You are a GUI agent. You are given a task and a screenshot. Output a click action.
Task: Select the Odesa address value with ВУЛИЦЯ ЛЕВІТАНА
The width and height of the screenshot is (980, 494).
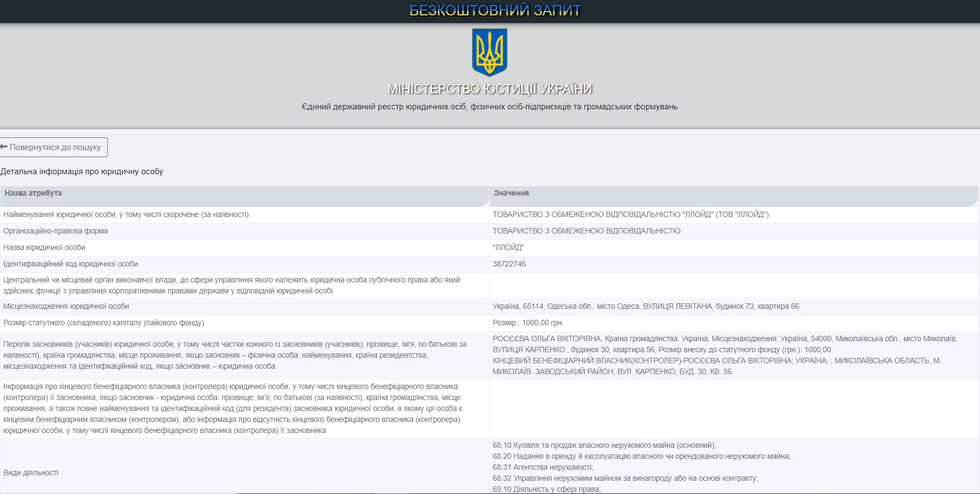point(646,307)
